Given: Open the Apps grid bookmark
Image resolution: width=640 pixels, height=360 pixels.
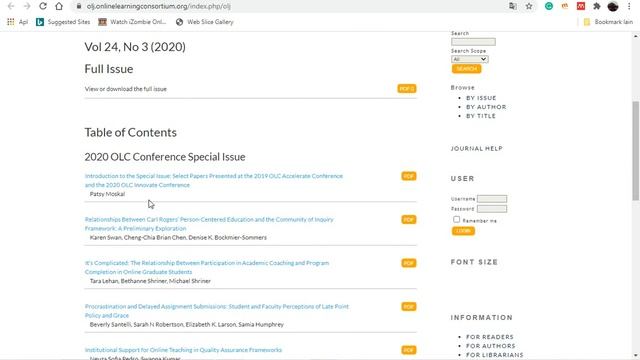Looking at the screenshot, I should pos(17,22).
